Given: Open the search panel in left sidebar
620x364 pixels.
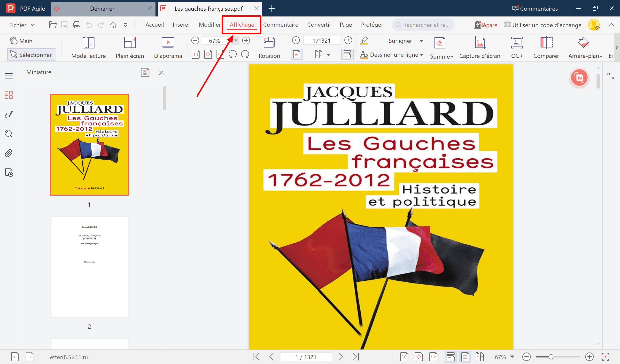Looking at the screenshot, I should [9, 133].
